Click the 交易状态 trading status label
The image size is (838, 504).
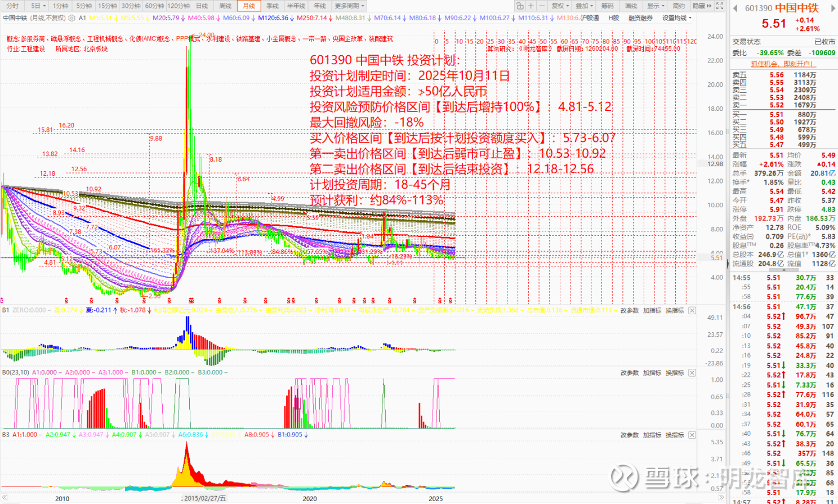[746, 42]
